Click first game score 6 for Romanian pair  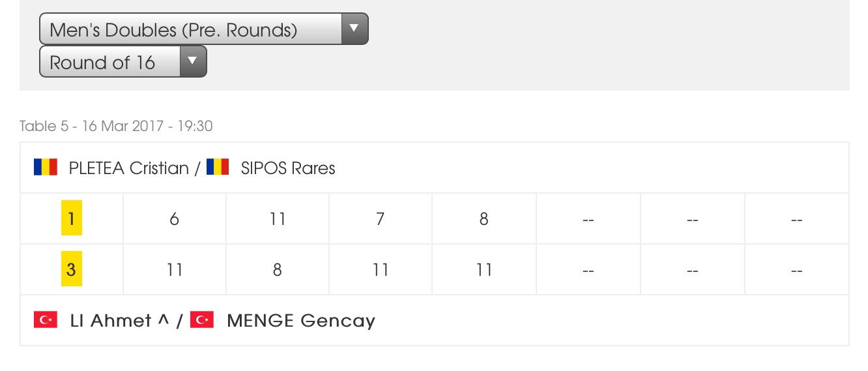point(175,219)
